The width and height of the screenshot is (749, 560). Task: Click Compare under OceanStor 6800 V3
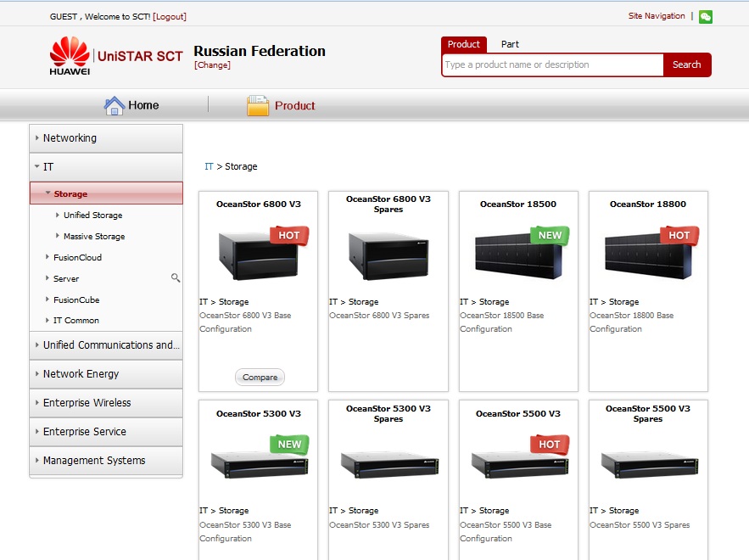coord(260,377)
